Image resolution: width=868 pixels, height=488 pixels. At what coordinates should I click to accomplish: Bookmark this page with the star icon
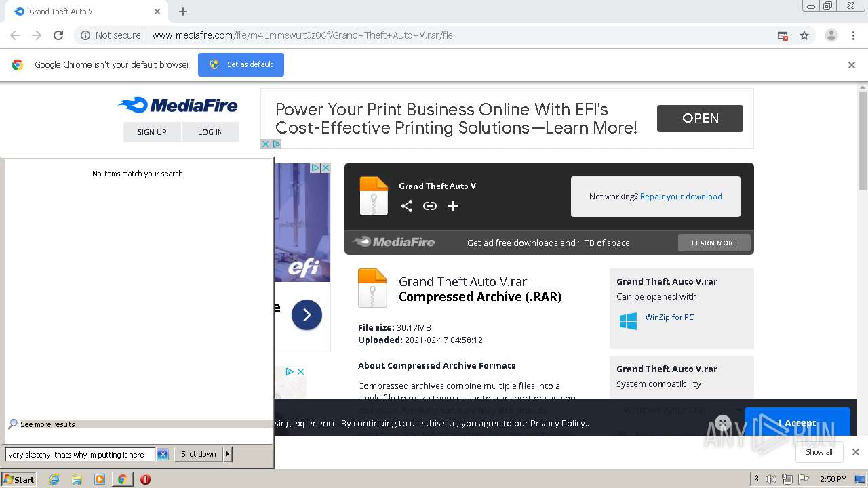pos(804,35)
